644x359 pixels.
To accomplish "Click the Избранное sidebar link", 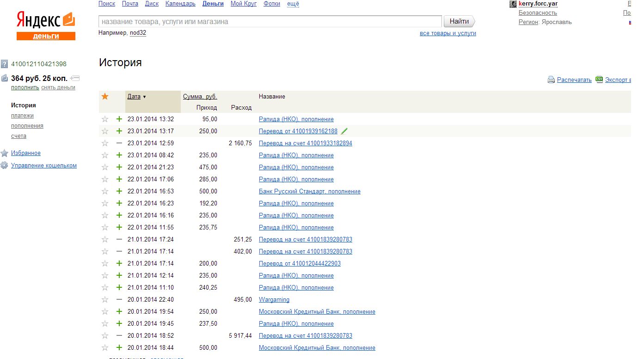I will 26,153.
